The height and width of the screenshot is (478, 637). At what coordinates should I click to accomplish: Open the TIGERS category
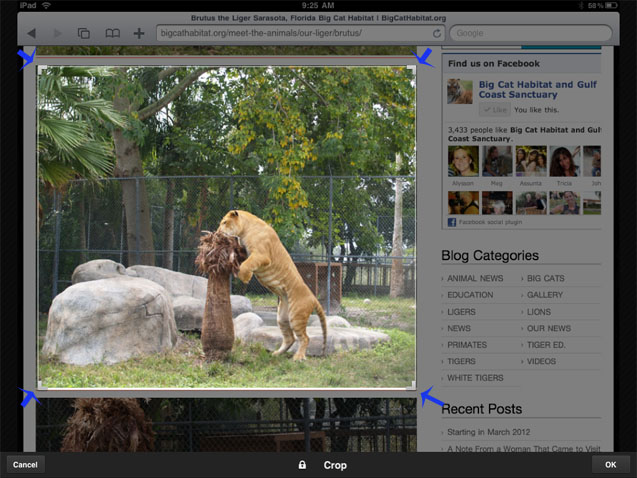[461, 361]
